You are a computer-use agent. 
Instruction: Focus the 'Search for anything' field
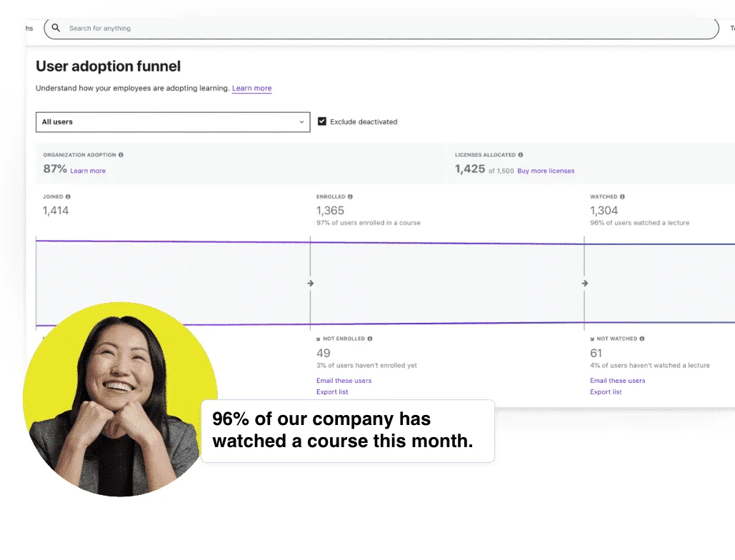[381, 28]
